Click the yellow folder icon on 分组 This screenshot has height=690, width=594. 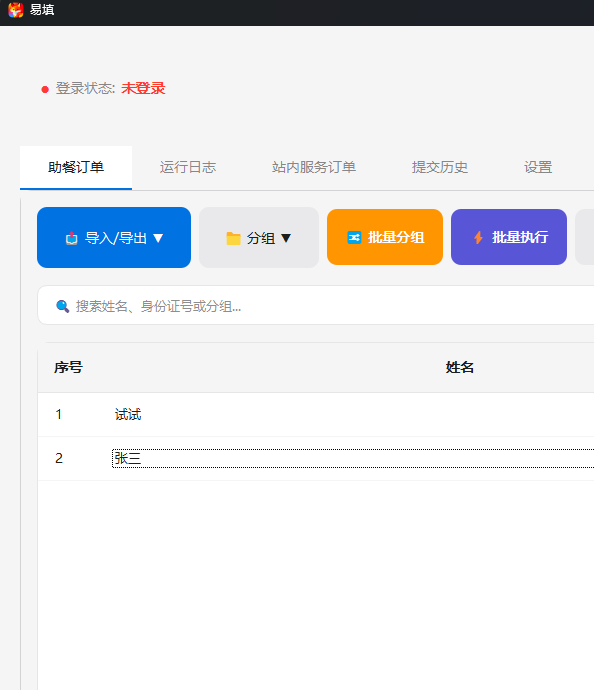233,238
